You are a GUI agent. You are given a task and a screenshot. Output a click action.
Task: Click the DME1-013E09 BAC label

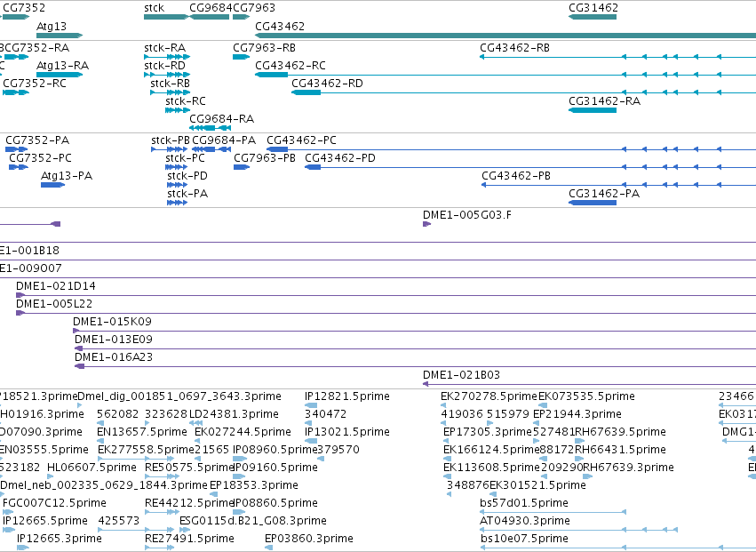point(114,340)
